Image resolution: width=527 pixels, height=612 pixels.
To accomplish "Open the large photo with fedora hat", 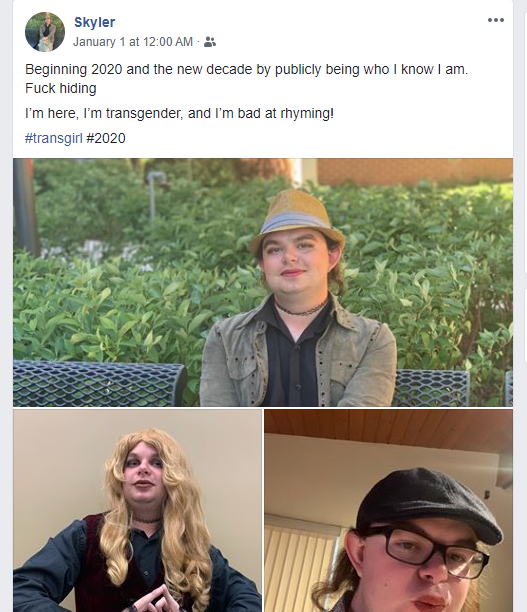I will click(x=263, y=282).
